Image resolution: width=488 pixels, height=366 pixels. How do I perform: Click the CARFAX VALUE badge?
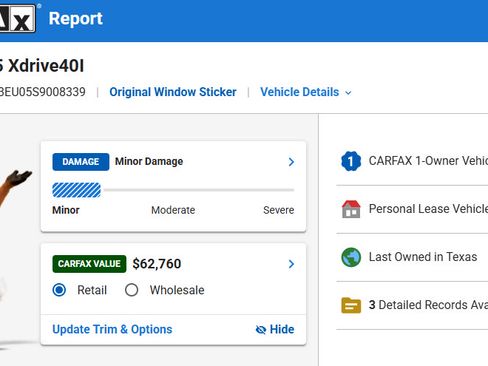[x=89, y=264]
